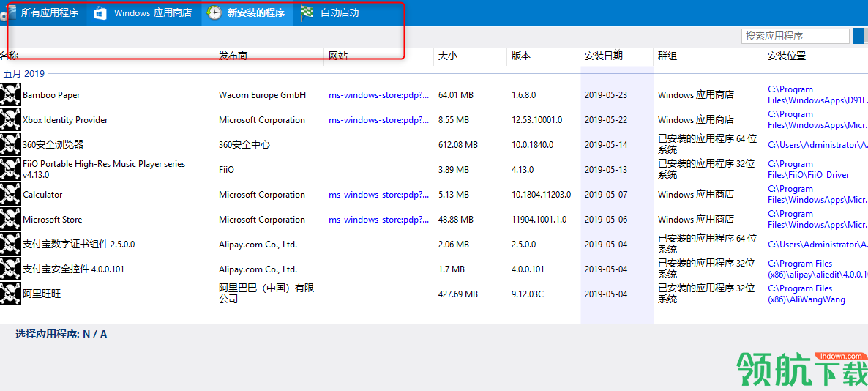Open the alipay aliedit install location path
Viewport: 868px width, 391px height.
coord(817,269)
